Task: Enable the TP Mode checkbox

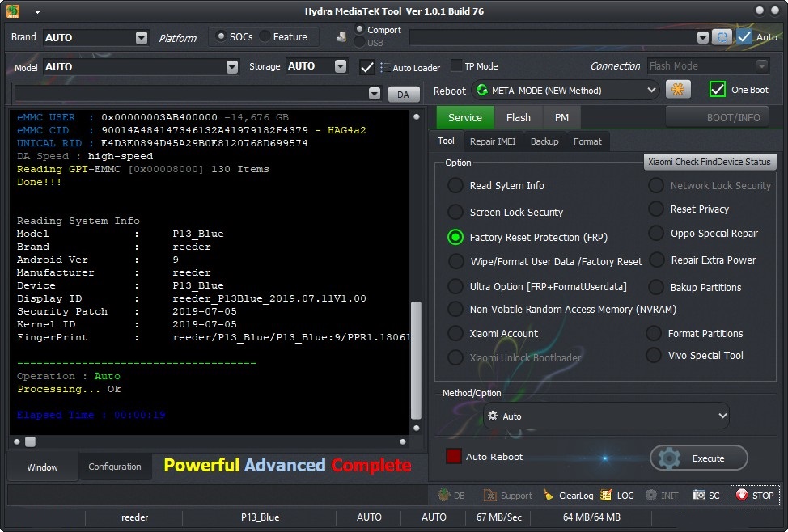Action: click(455, 65)
